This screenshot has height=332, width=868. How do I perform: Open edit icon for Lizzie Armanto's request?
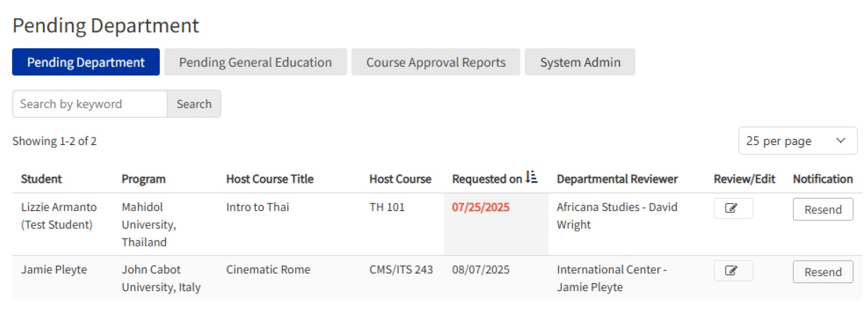pos(733,208)
